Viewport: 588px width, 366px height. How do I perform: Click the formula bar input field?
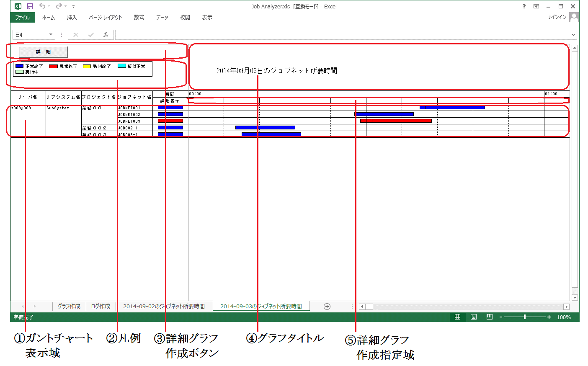coord(343,35)
